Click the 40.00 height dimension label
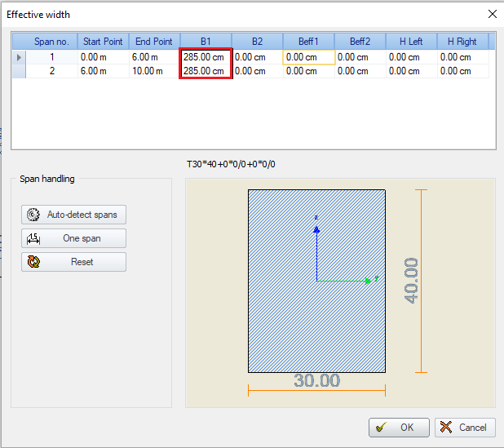The height and width of the screenshot is (448, 504). click(411, 281)
